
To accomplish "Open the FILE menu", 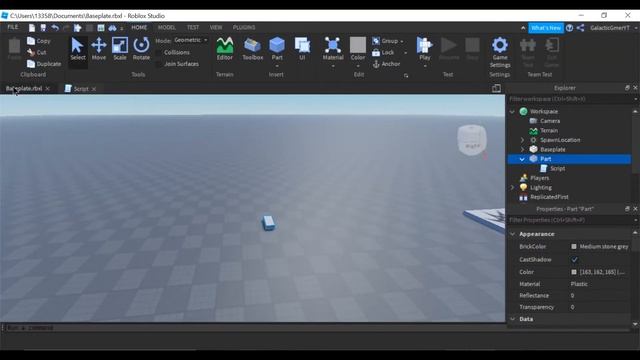I will pyautogui.click(x=13, y=27).
